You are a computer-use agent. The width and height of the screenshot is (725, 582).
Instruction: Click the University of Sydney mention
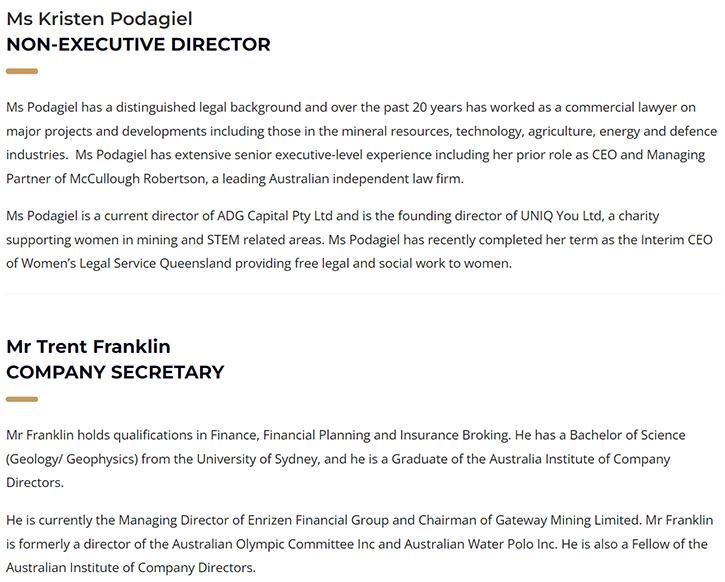257,459
